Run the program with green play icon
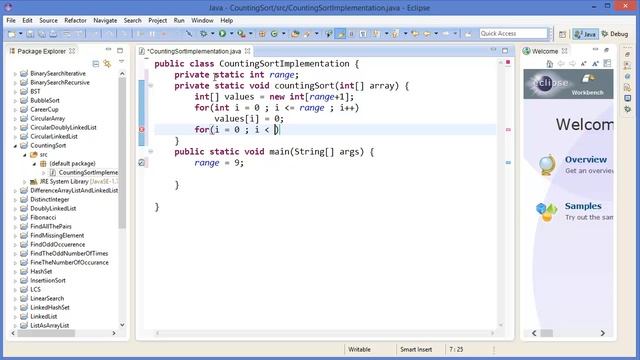640x360 pixels. tap(222, 34)
